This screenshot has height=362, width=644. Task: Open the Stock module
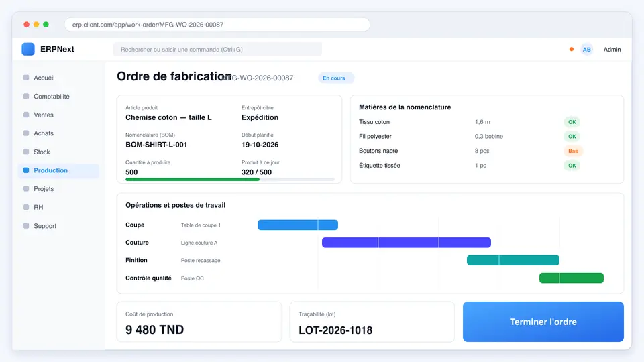(58, 152)
